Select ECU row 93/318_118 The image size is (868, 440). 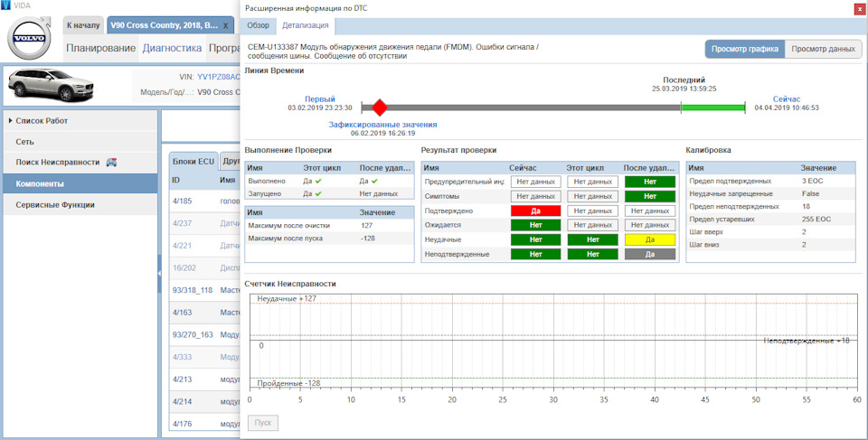coord(205,290)
